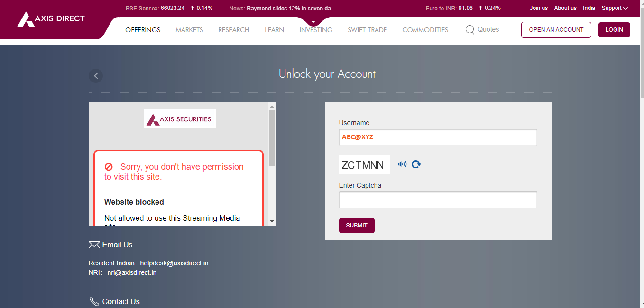This screenshot has width=644, height=308.
Task: Open the Markets menu
Action: pyautogui.click(x=189, y=30)
